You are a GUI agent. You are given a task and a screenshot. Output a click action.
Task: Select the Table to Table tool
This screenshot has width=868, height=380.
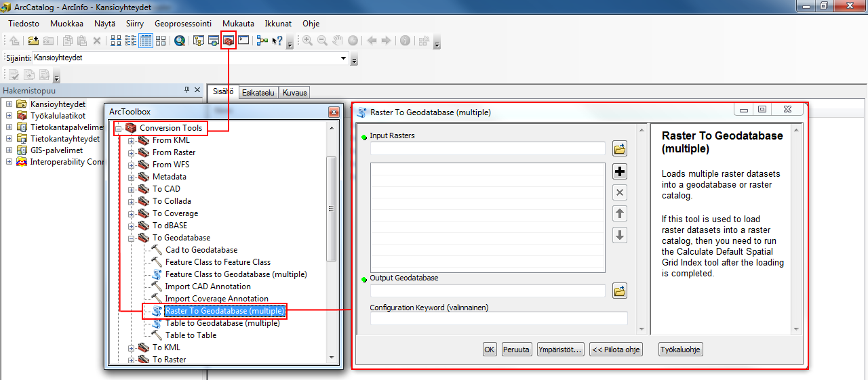coord(191,335)
